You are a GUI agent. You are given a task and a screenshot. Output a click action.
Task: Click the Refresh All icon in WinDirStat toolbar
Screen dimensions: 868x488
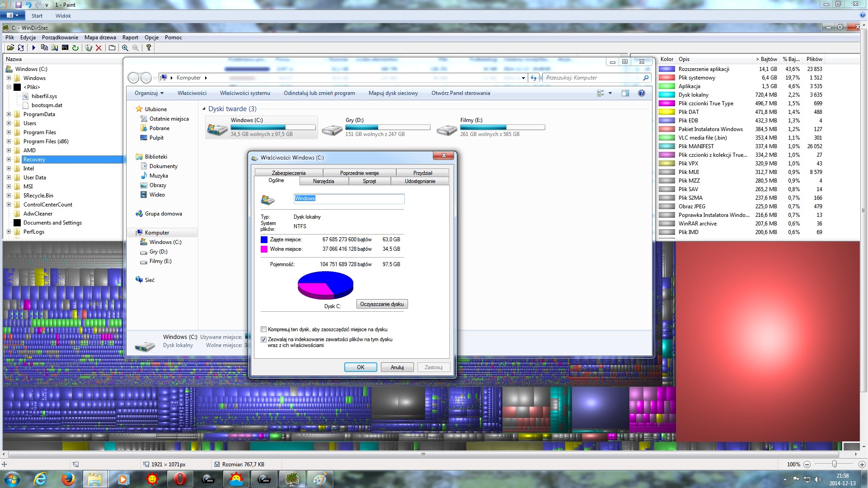point(21,47)
